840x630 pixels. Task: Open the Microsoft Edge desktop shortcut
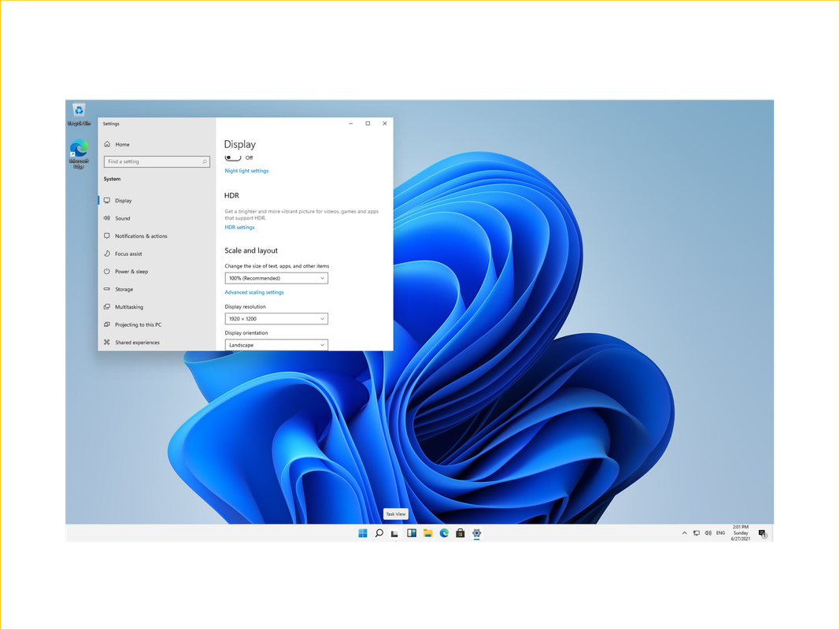(79, 154)
